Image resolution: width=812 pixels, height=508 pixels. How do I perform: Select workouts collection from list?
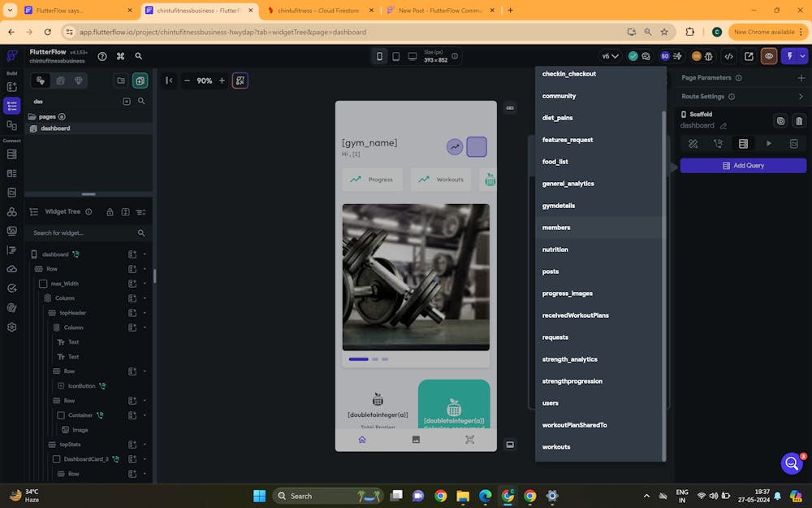pyautogui.click(x=598, y=447)
